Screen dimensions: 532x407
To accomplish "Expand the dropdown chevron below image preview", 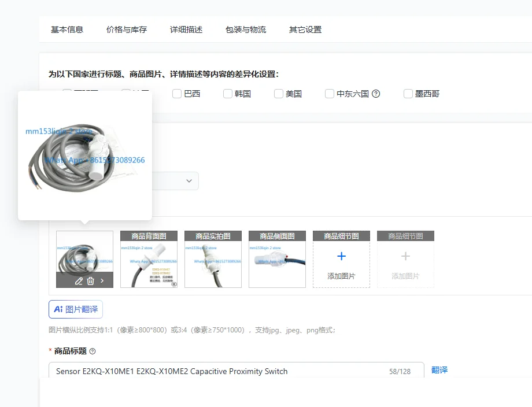I will pos(189,181).
